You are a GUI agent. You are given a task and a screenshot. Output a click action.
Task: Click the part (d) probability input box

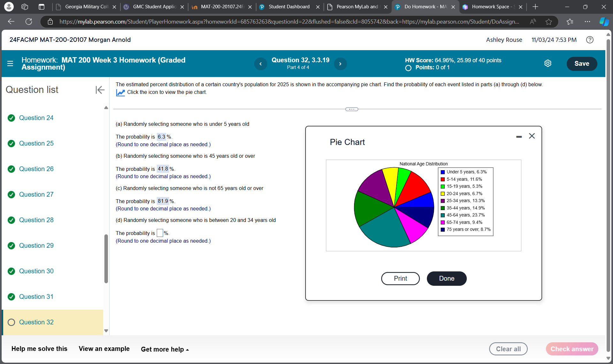(160, 233)
